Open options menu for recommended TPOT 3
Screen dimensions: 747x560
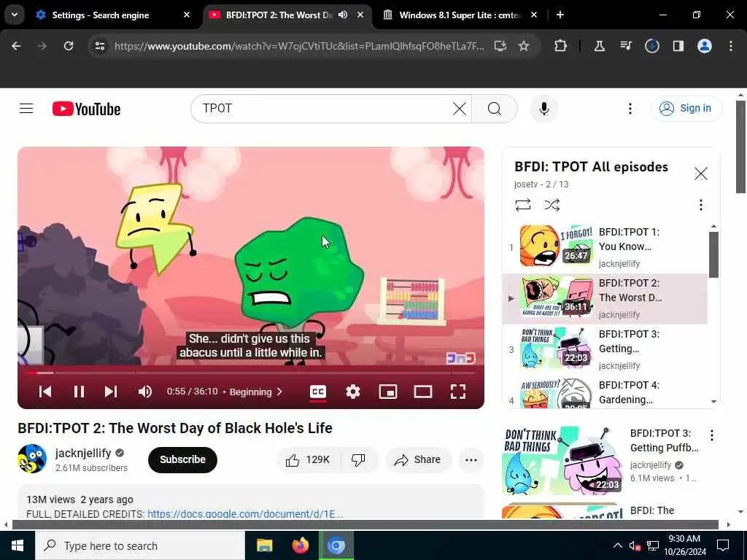(x=711, y=435)
